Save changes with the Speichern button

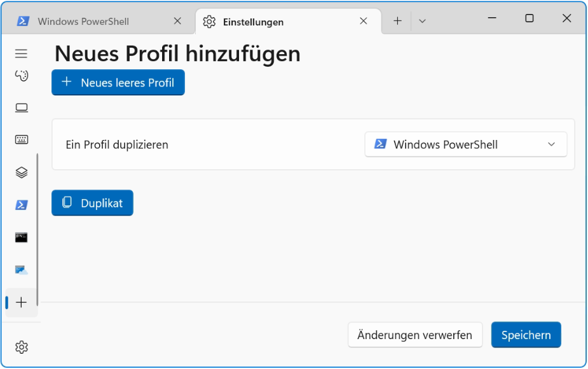pos(526,334)
